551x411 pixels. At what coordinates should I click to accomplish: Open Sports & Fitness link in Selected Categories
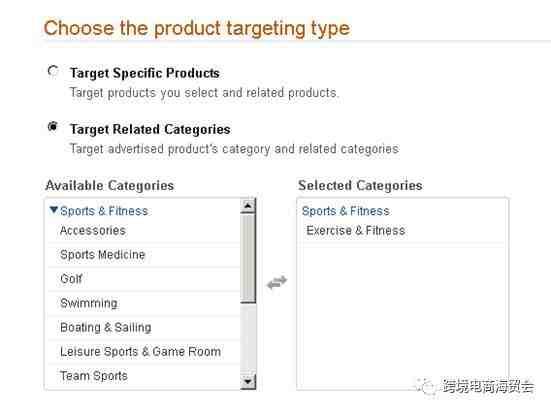346,211
